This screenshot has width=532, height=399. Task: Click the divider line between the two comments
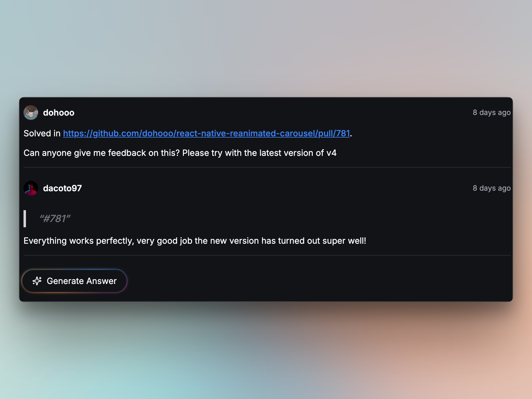pyautogui.click(x=267, y=167)
